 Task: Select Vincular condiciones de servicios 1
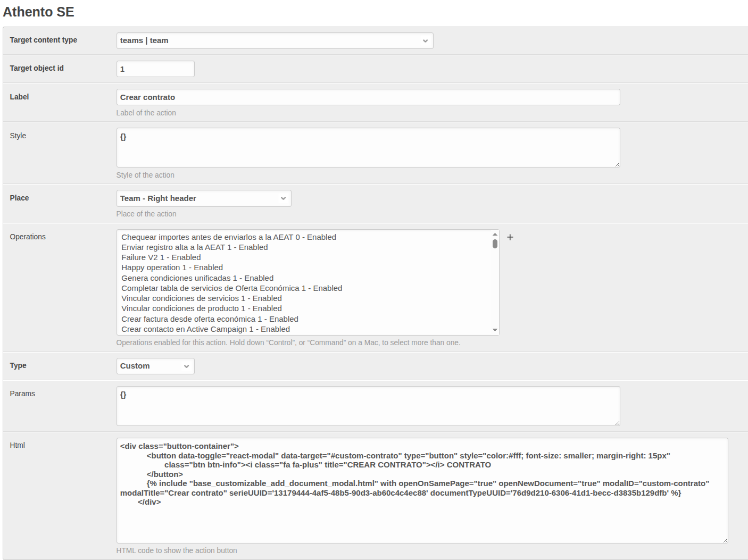click(202, 298)
